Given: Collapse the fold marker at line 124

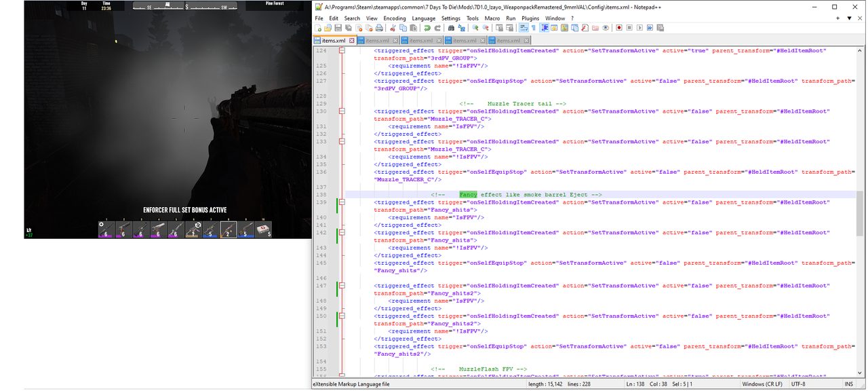Looking at the screenshot, I should coord(342,51).
